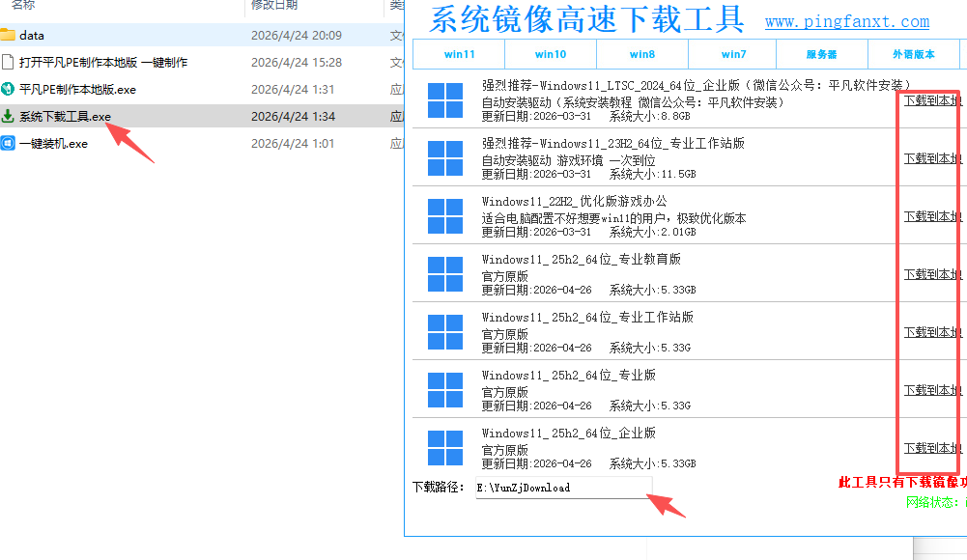
Task: Click Windows logo beside 25h2 专业工作站版
Action: [445, 332]
